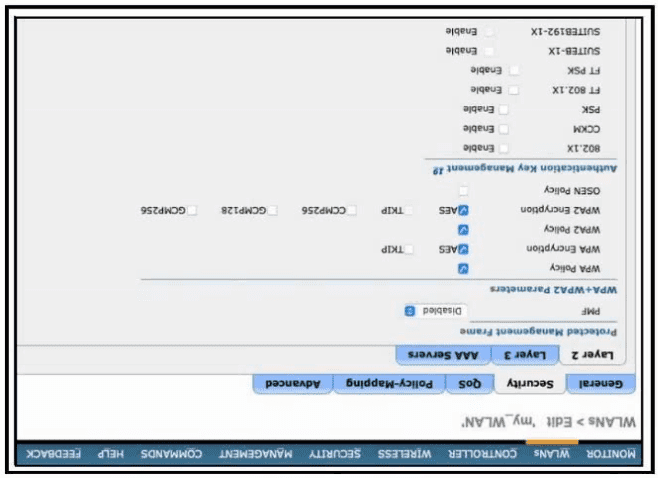The image size is (658, 478).
Task: Check the OSEN Policy checkbox
Action: tap(463, 190)
